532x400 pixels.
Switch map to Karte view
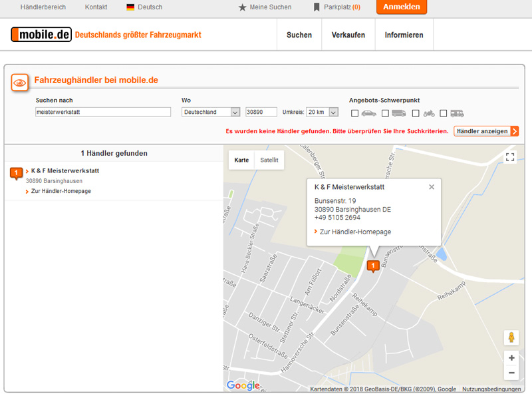tap(241, 160)
